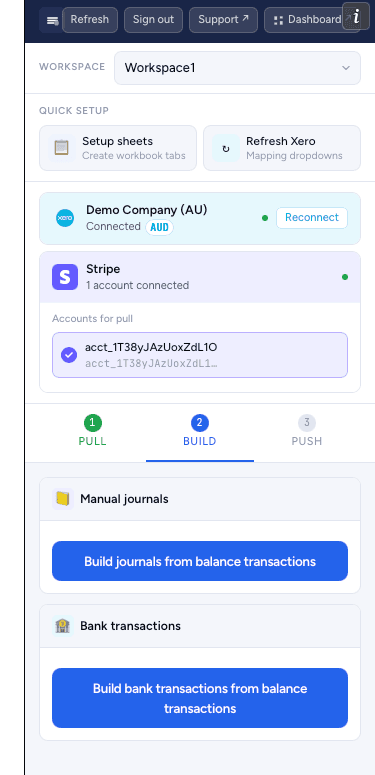Click 'Mapping dropdowns' subtitle
The width and height of the screenshot is (375, 775).
pyautogui.click(x=294, y=156)
